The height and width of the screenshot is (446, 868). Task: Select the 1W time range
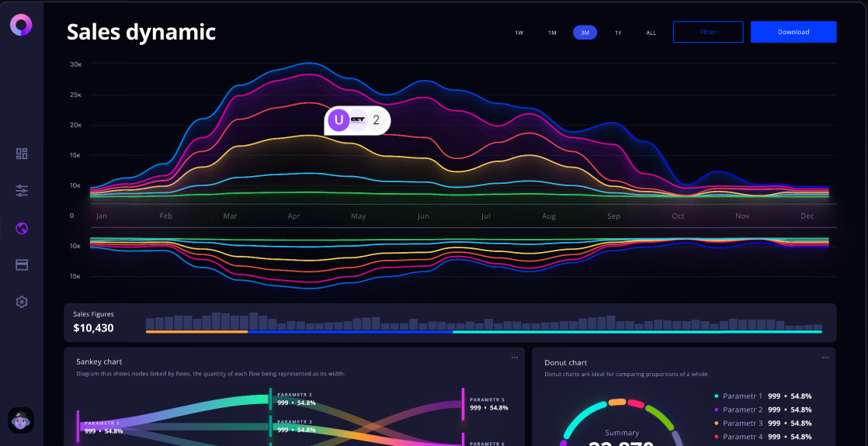tap(519, 33)
